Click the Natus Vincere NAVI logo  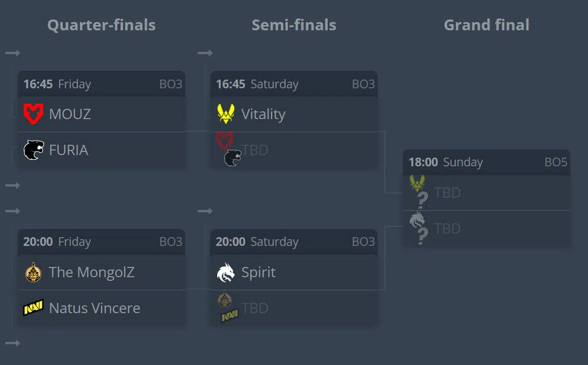tap(33, 308)
